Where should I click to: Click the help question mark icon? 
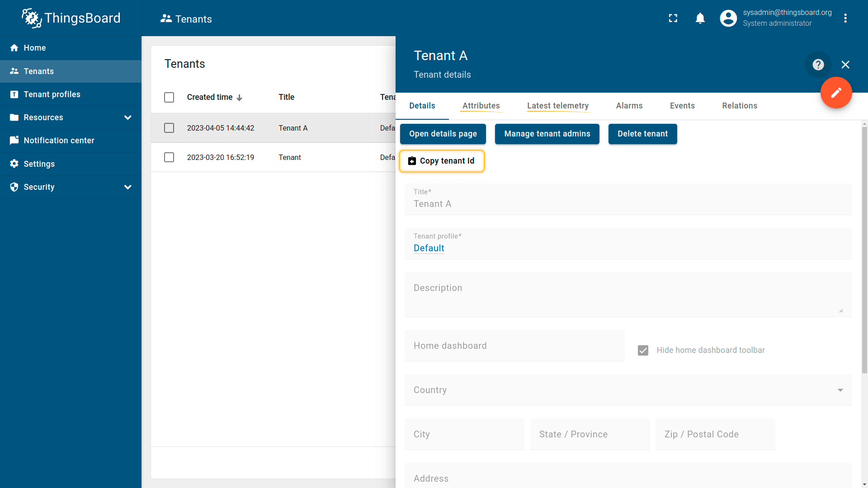pos(818,65)
